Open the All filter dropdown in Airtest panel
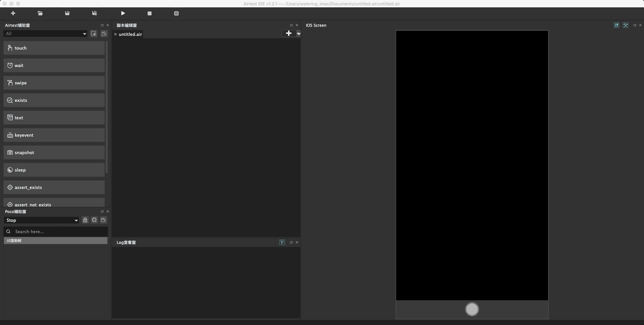Viewport: 644px width, 325px height. (x=45, y=34)
